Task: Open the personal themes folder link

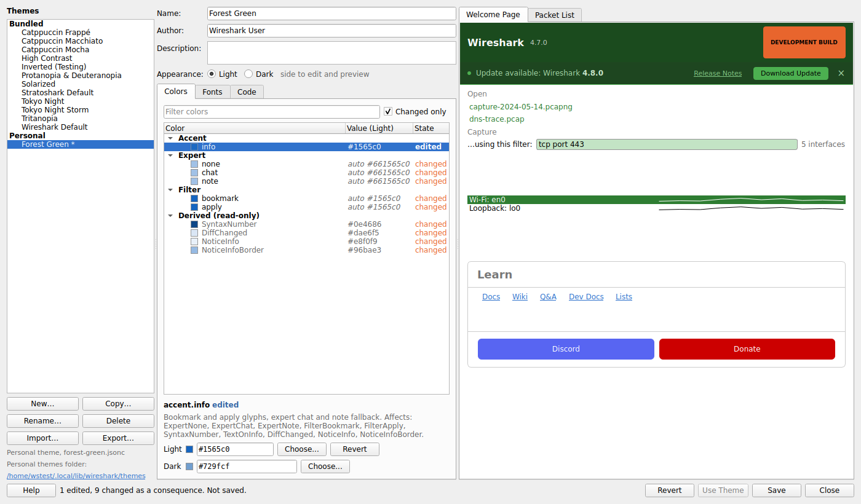Action: 76,476
